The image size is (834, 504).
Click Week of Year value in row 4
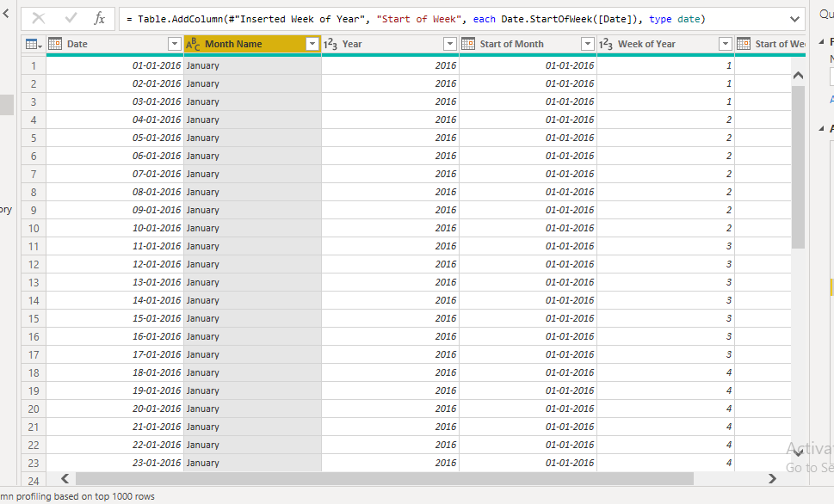[666, 120]
